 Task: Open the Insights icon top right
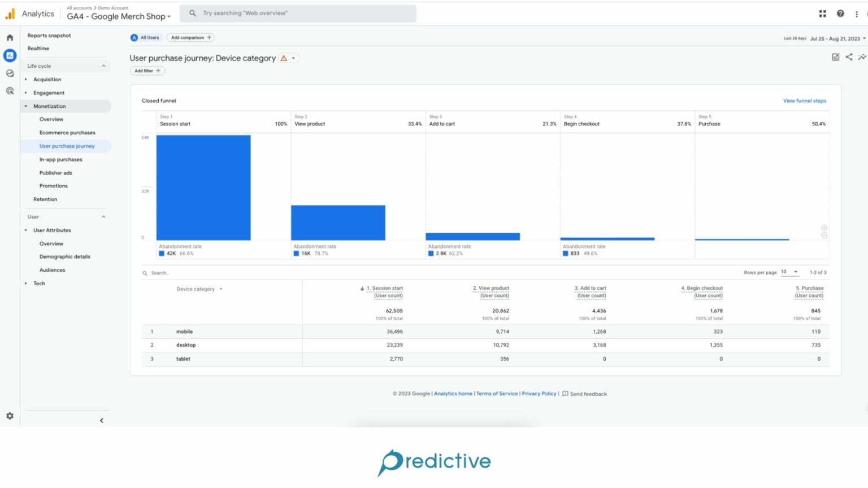[862, 57]
